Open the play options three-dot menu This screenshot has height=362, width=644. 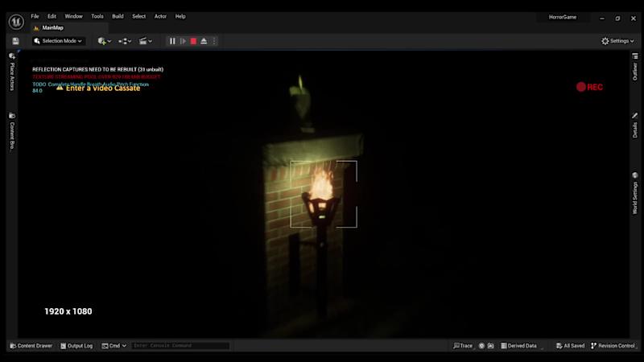(x=214, y=41)
